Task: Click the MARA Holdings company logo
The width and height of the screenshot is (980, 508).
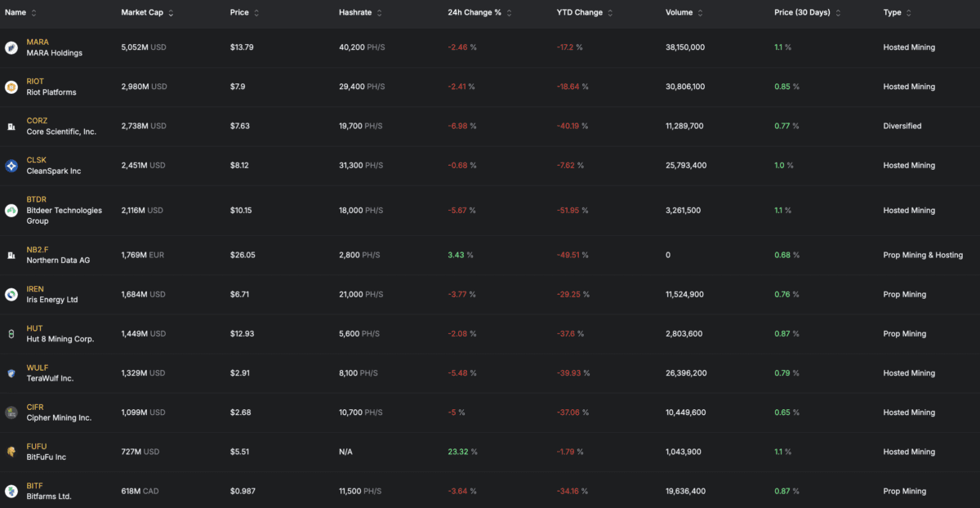Action: coord(11,47)
